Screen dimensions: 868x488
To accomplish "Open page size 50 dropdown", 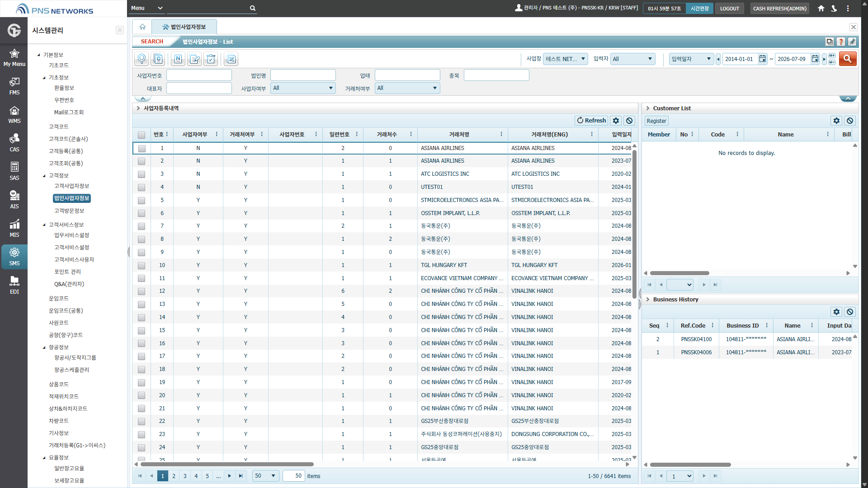I will 266,476.
